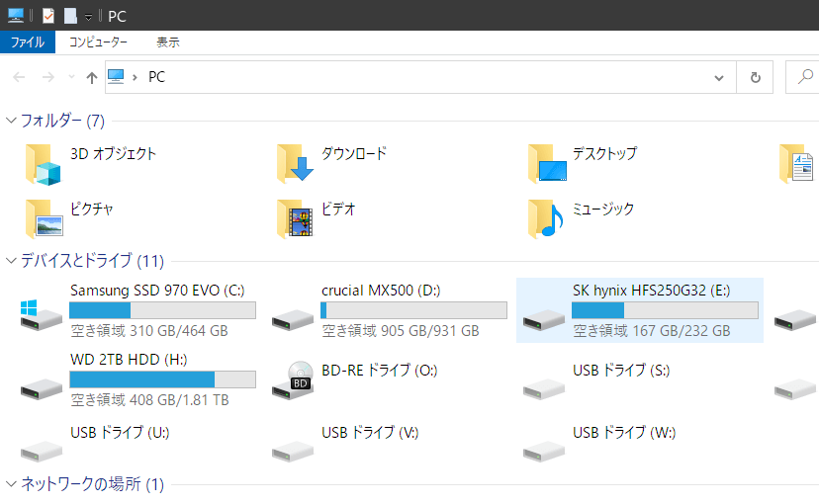Click the PC monitor icon in address bar
This screenshot has width=819, height=504.
pos(116,77)
